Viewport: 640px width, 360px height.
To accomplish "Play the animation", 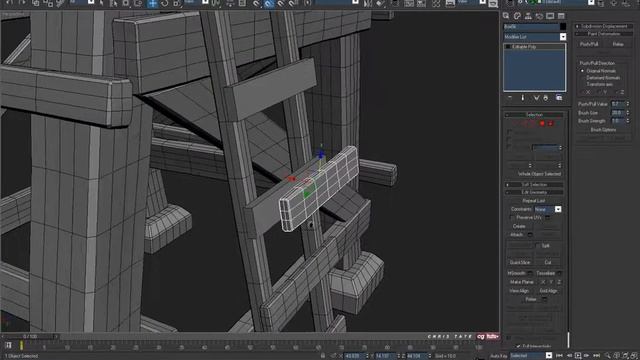I will (578, 356).
